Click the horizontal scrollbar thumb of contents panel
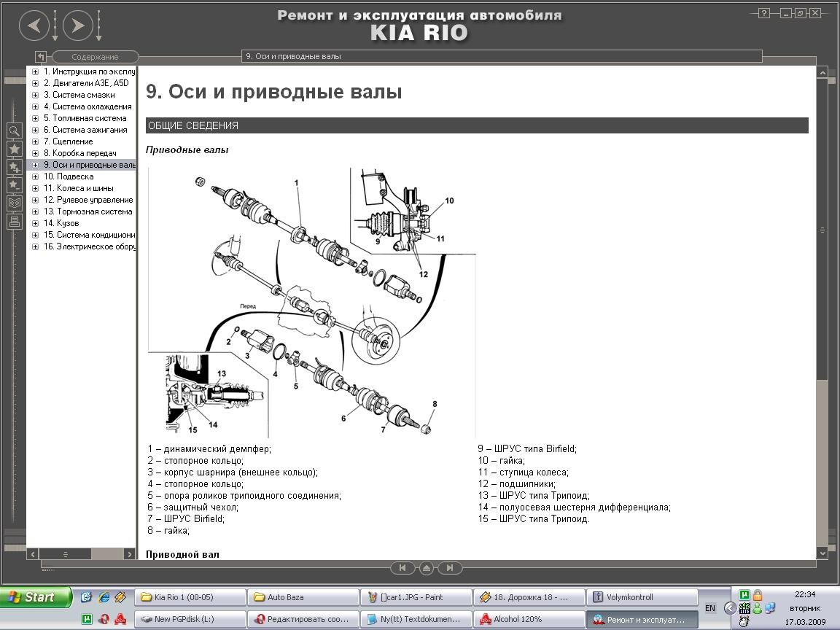The height and width of the screenshot is (630, 840). tap(66, 554)
